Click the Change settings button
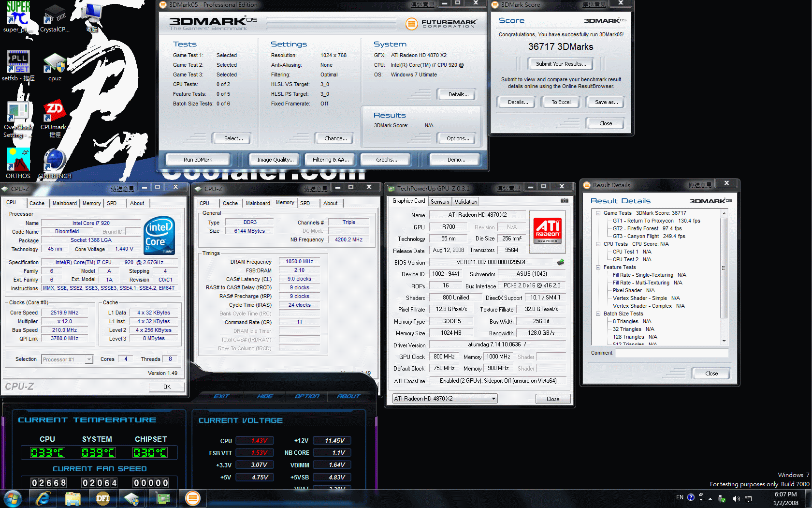The image size is (812, 508). click(335, 138)
